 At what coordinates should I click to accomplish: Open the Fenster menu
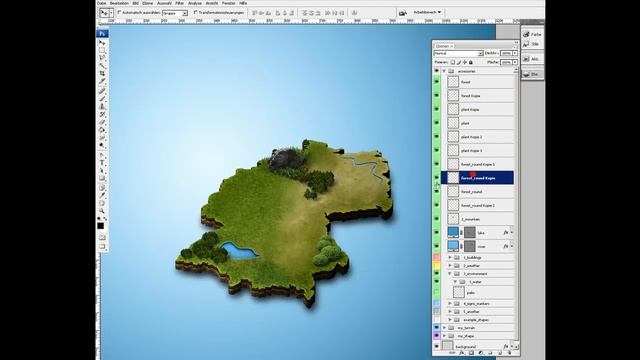point(229,3)
